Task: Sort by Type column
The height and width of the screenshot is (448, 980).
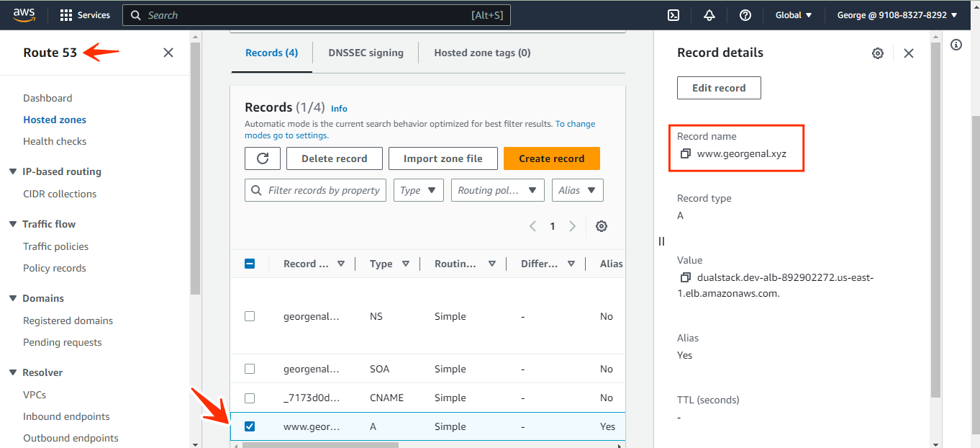Action: click(406, 264)
